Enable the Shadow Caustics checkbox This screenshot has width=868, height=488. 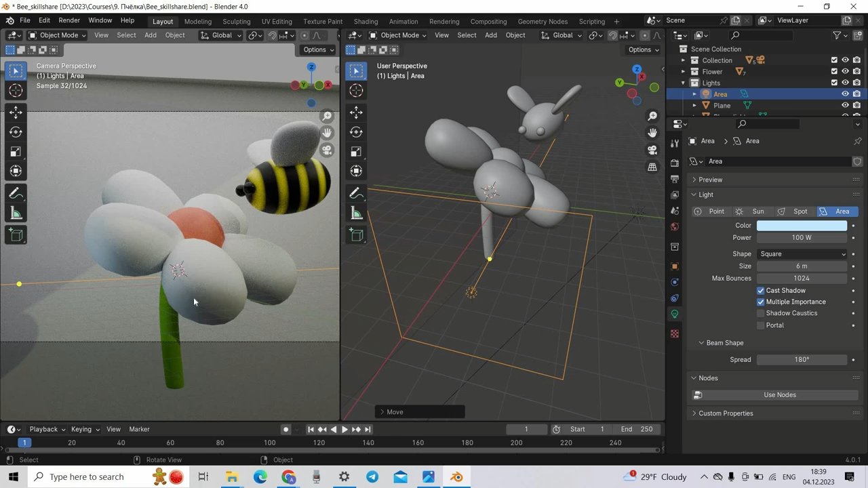[x=760, y=313]
